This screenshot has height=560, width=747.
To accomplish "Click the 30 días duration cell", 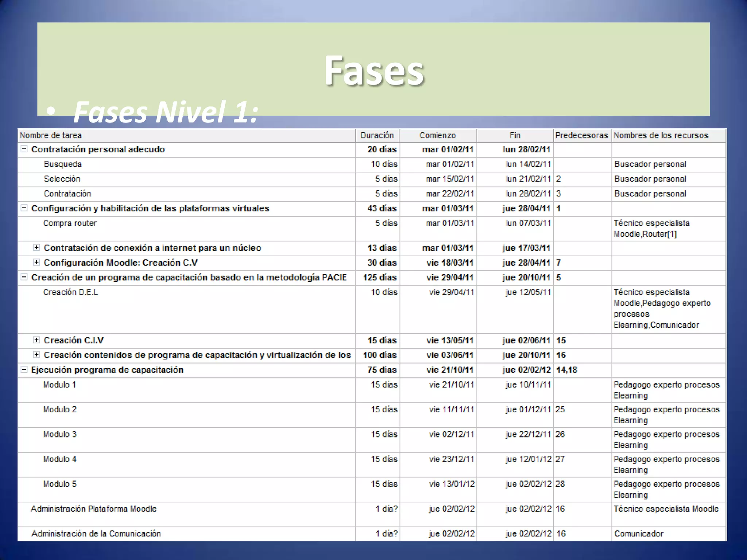I will tap(378, 262).
